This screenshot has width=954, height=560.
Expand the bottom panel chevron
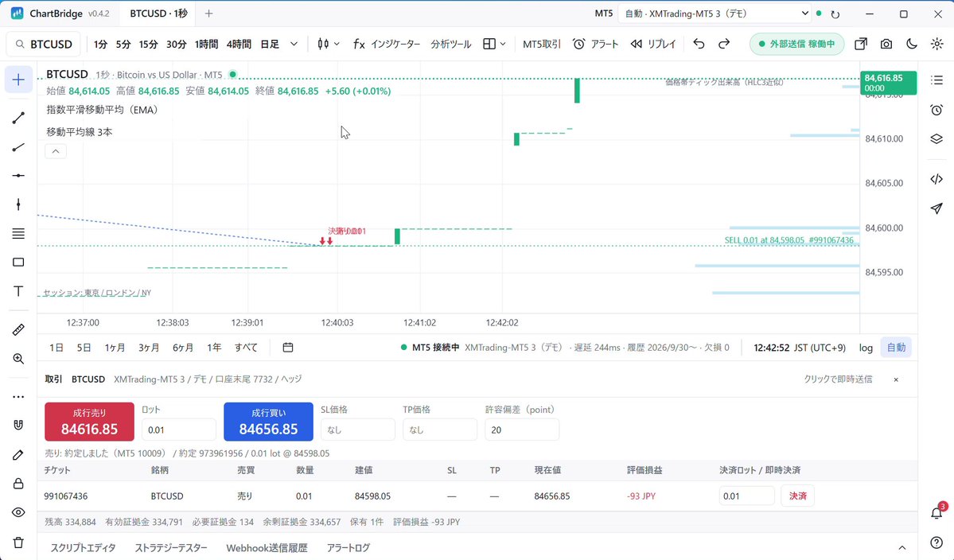902,548
